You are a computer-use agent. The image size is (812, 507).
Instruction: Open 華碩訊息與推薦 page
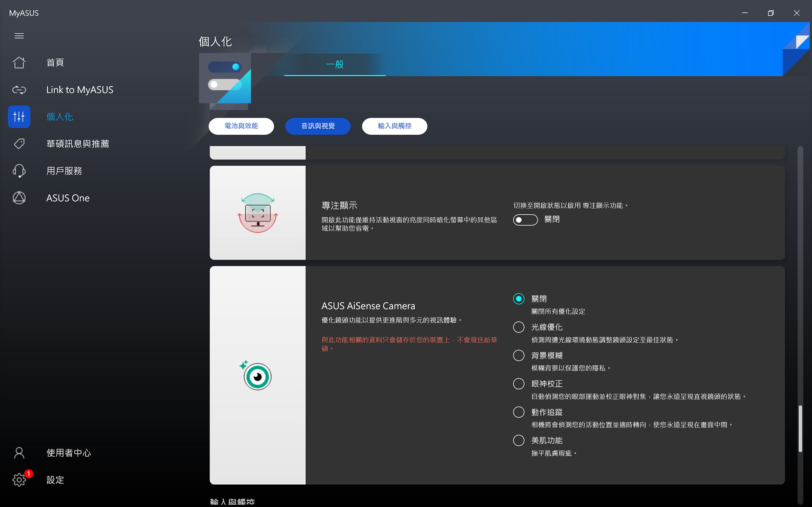78,144
